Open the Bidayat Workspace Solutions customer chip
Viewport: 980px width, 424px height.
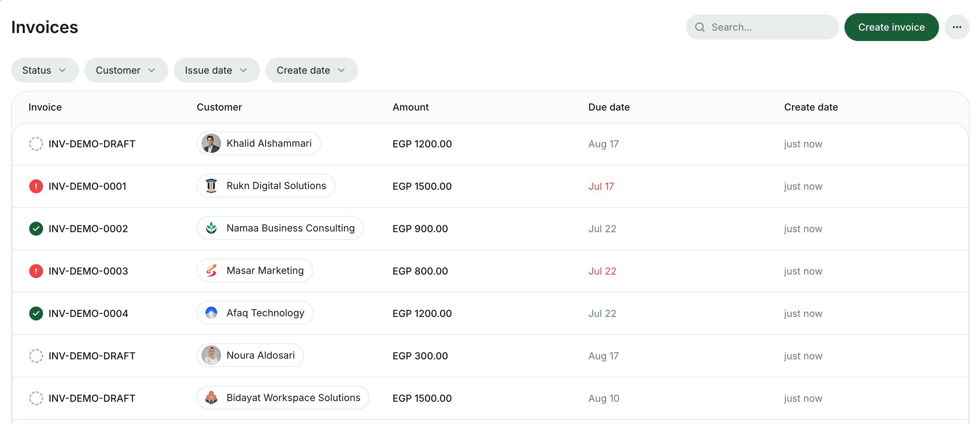pyautogui.click(x=283, y=397)
